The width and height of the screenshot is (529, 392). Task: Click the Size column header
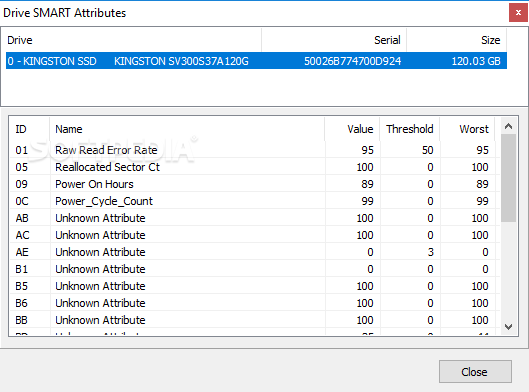tap(456, 40)
